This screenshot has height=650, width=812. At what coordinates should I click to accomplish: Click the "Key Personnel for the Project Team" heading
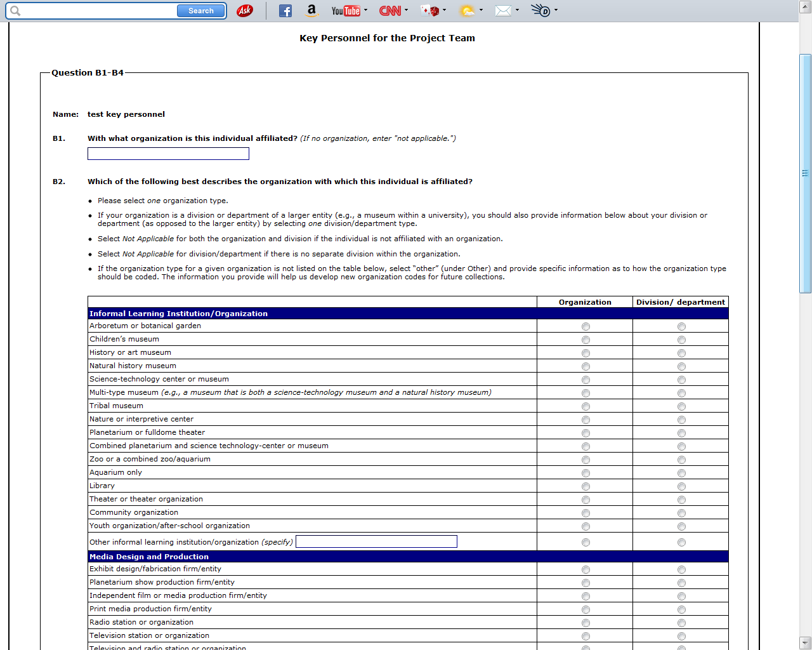click(x=387, y=38)
